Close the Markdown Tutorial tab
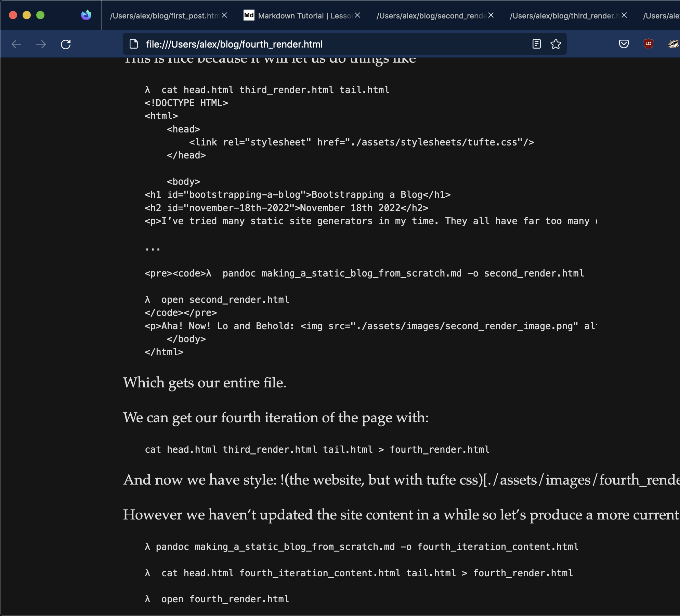The height and width of the screenshot is (616, 680). (x=357, y=15)
